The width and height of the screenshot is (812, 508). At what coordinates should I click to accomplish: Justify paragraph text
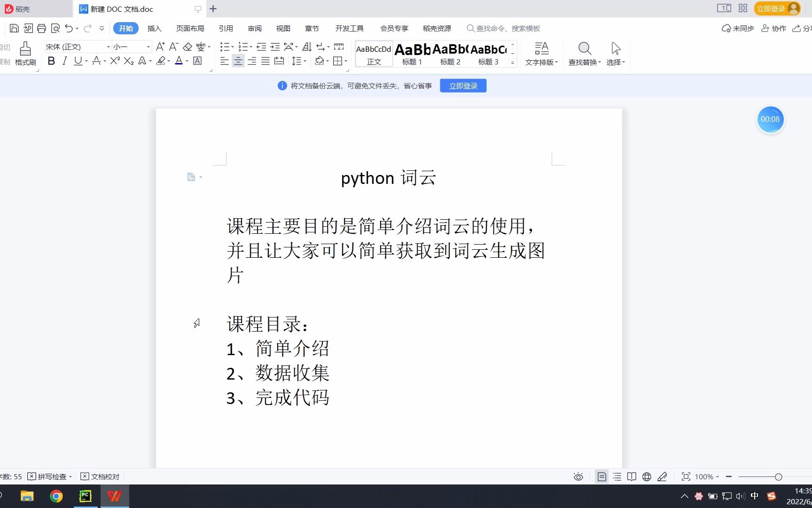[x=265, y=61]
